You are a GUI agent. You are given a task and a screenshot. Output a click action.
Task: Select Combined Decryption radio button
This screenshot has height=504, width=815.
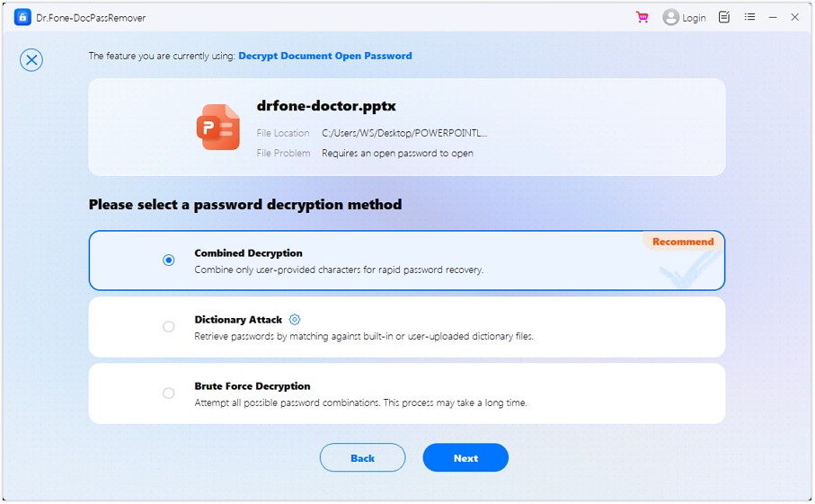(x=168, y=260)
